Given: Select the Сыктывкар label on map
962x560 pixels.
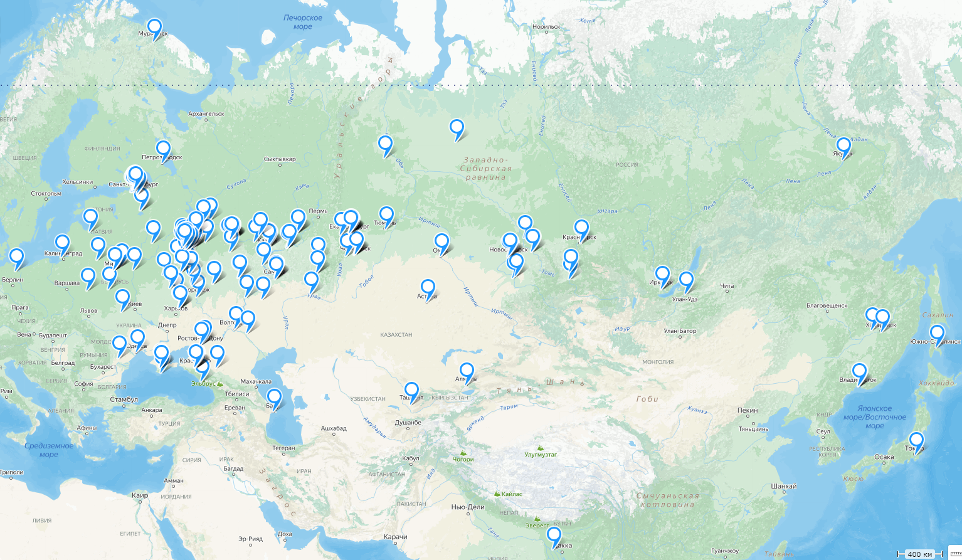Looking at the screenshot, I should (x=280, y=159).
